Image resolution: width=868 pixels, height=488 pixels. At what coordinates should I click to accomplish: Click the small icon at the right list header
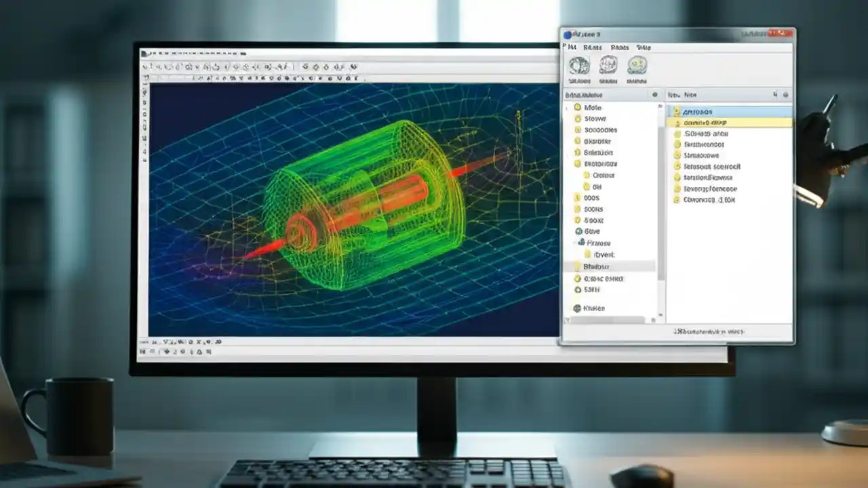pyautogui.click(x=785, y=94)
